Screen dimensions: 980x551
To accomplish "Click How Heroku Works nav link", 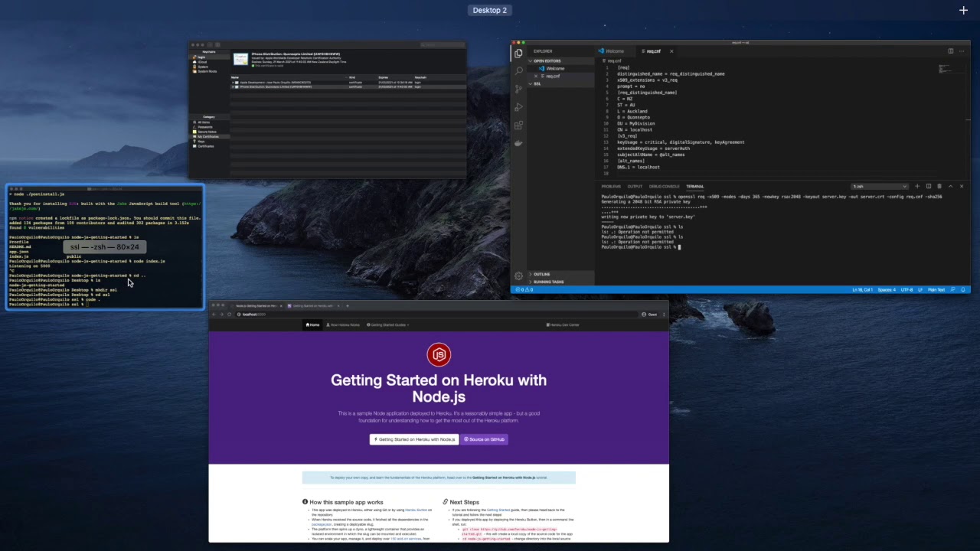I will pos(343,325).
